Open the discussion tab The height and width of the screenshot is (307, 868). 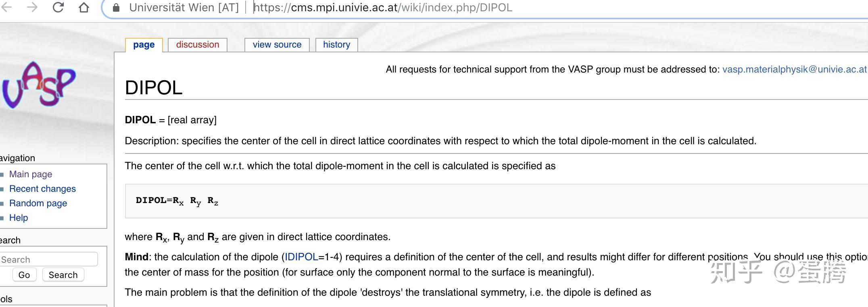pos(198,45)
